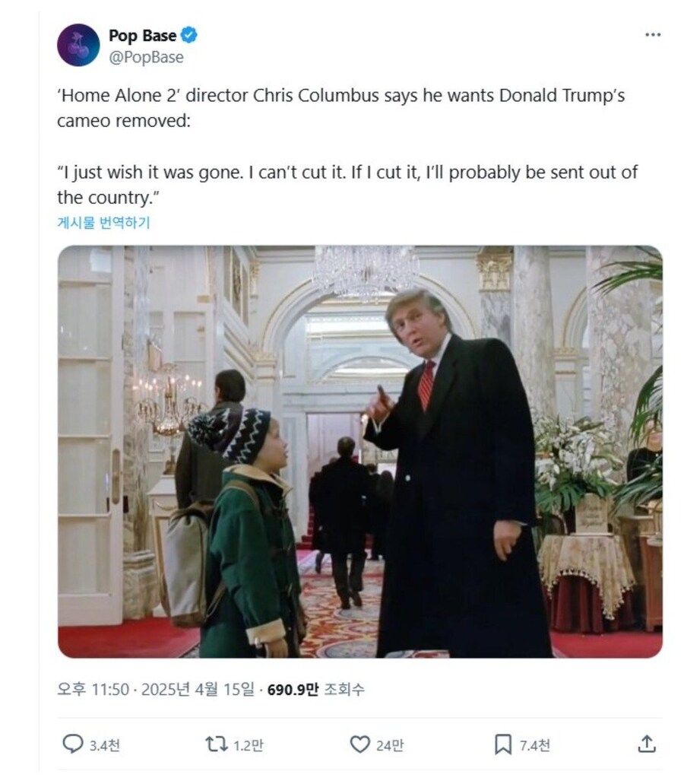This screenshot has width=684, height=784.
Task: Click the 3.4천 reply count
Action: 105,745
